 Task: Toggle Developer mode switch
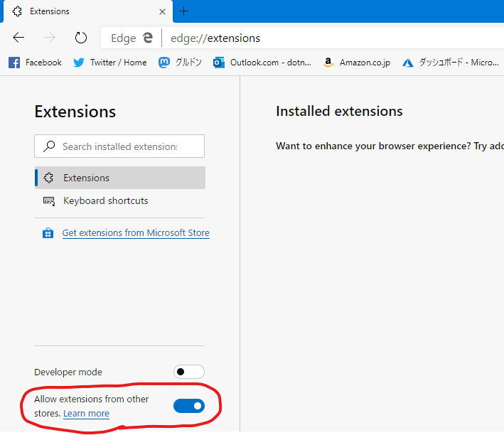pyautogui.click(x=189, y=372)
